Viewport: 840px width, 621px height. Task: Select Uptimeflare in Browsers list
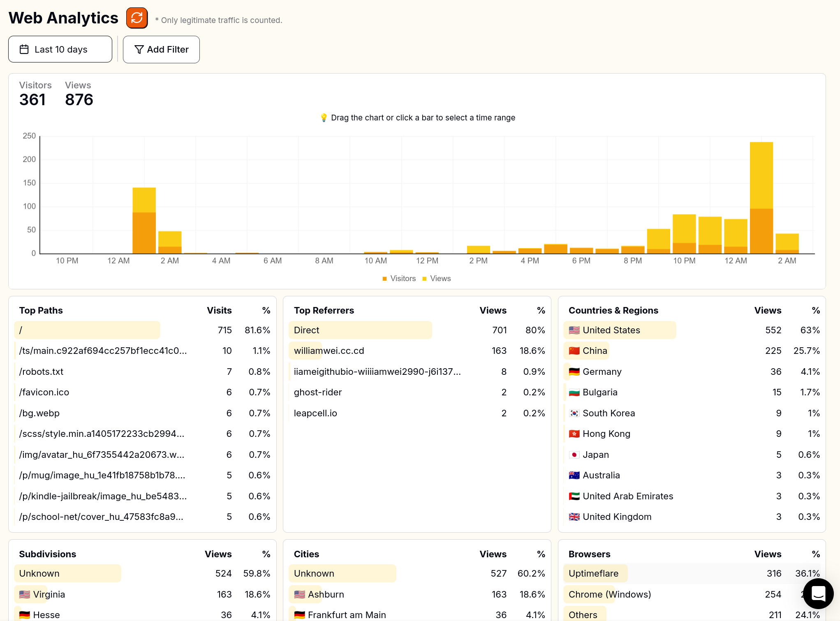[x=593, y=573]
